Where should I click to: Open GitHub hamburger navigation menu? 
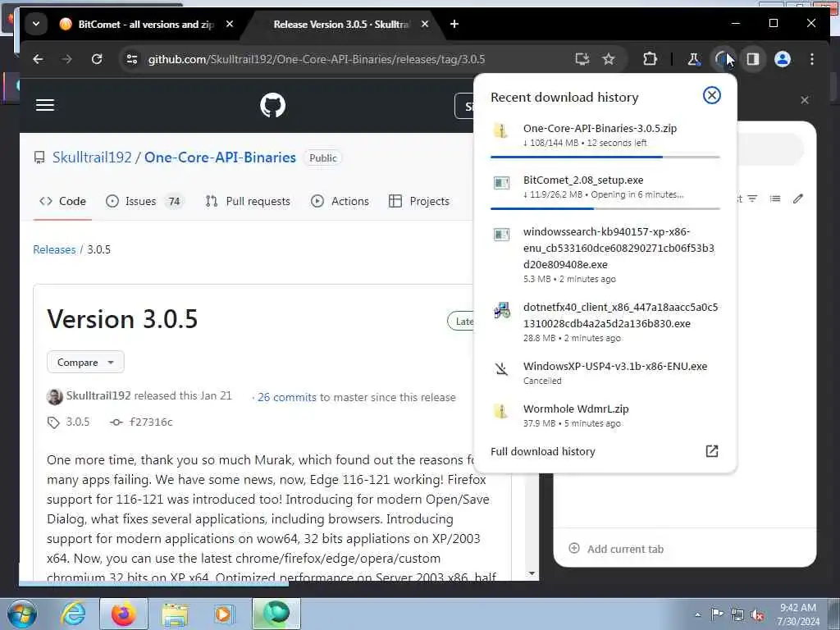point(45,105)
